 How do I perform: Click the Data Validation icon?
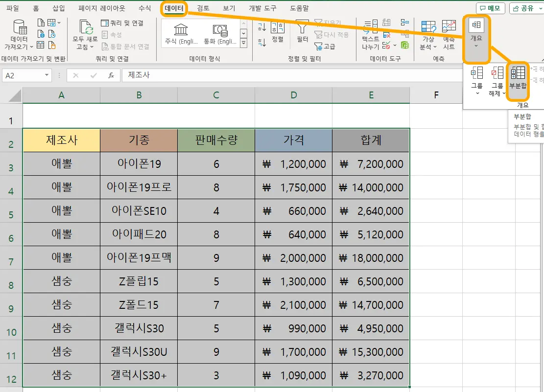click(x=386, y=46)
